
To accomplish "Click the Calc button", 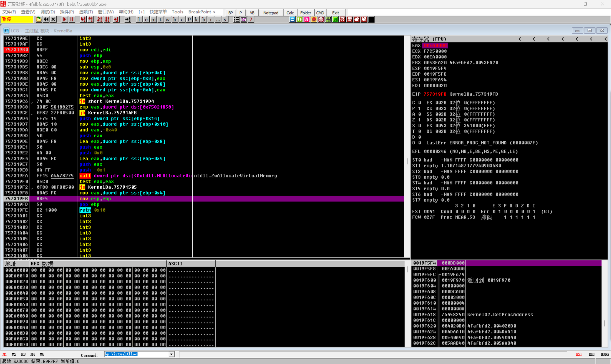I will pos(290,13).
